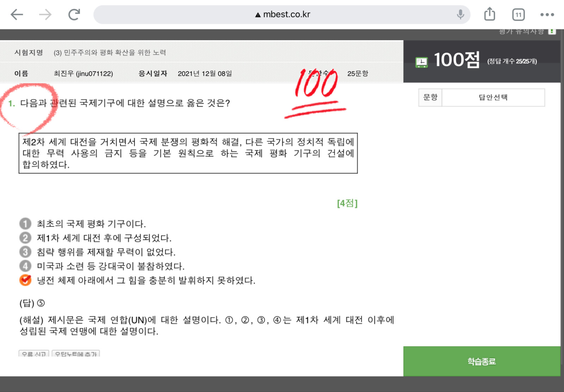
Task: Reload the mbest.co.kr page
Action: click(x=74, y=14)
